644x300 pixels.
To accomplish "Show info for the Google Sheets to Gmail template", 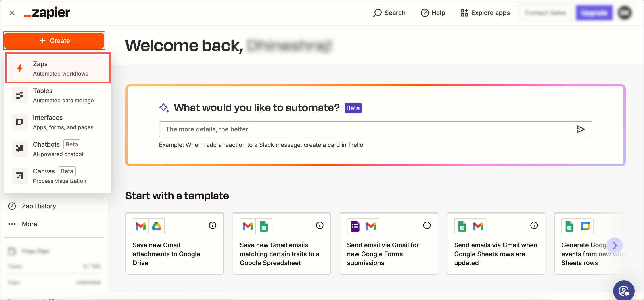I will point(534,225).
